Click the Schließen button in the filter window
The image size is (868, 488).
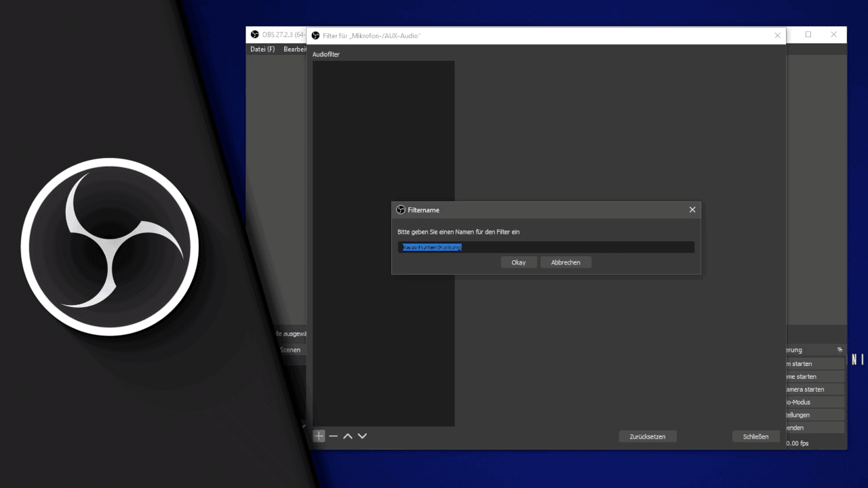point(755,436)
